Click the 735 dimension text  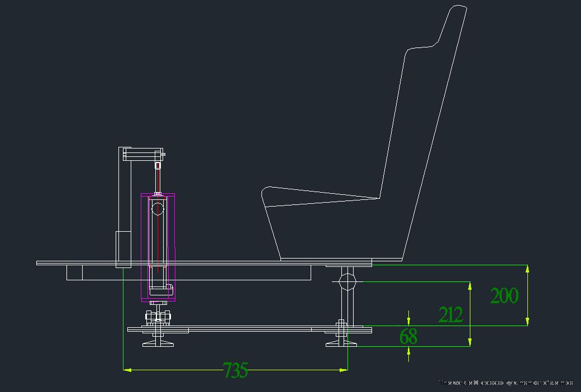[x=235, y=370]
